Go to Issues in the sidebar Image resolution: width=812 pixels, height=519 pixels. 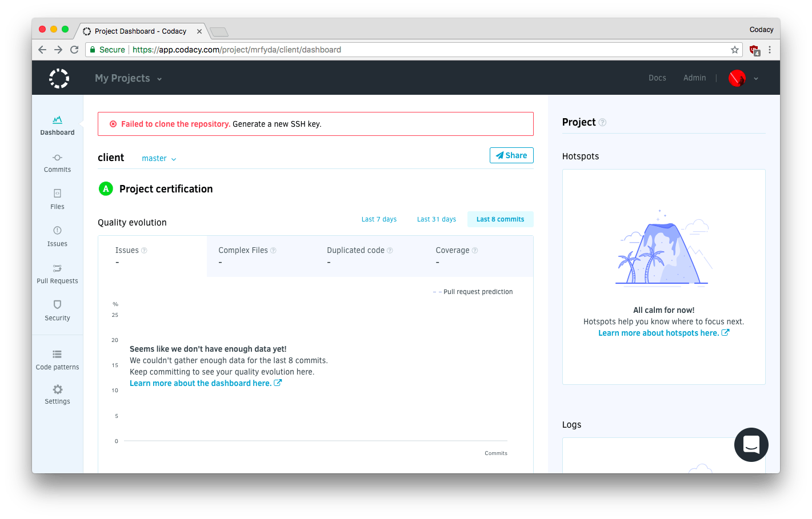(x=57, y=231)
